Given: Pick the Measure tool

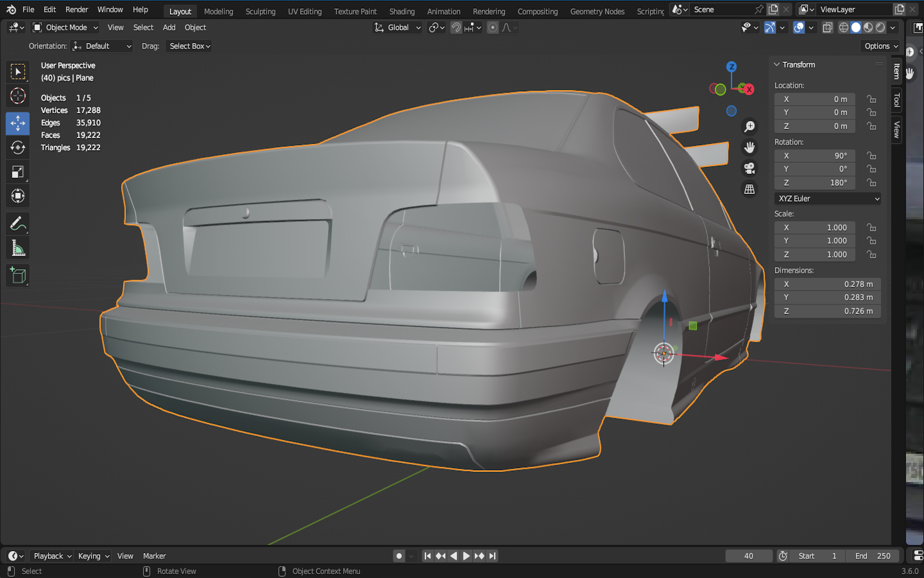Looking at the screenshot, I should [x=18, y=249].
